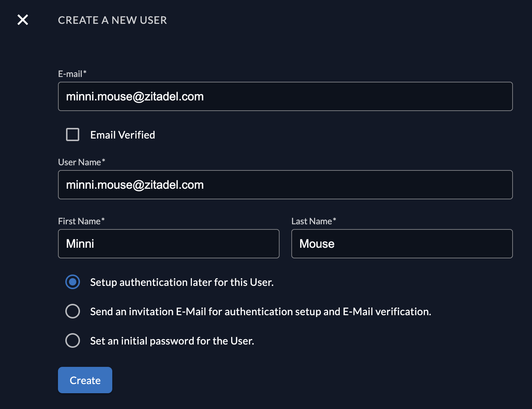Click the 'First Name*' field label
This screenshot has width=532, height=409.
coord(81,221)
